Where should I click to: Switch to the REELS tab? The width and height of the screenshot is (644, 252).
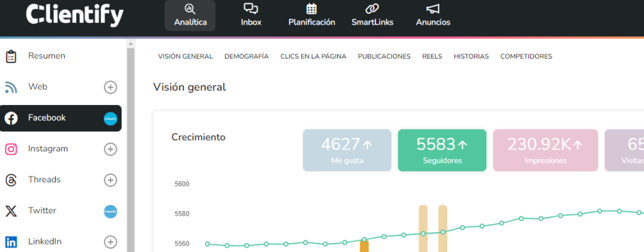[432, 57]
